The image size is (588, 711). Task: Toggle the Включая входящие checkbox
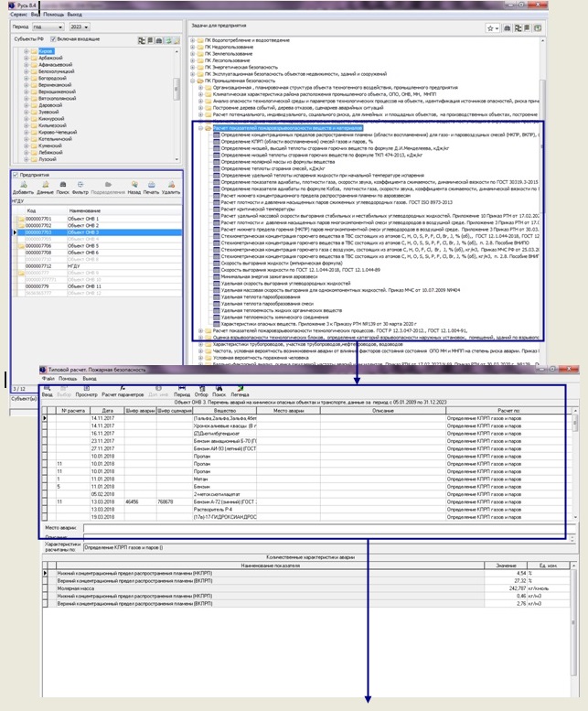coord(53,40)
